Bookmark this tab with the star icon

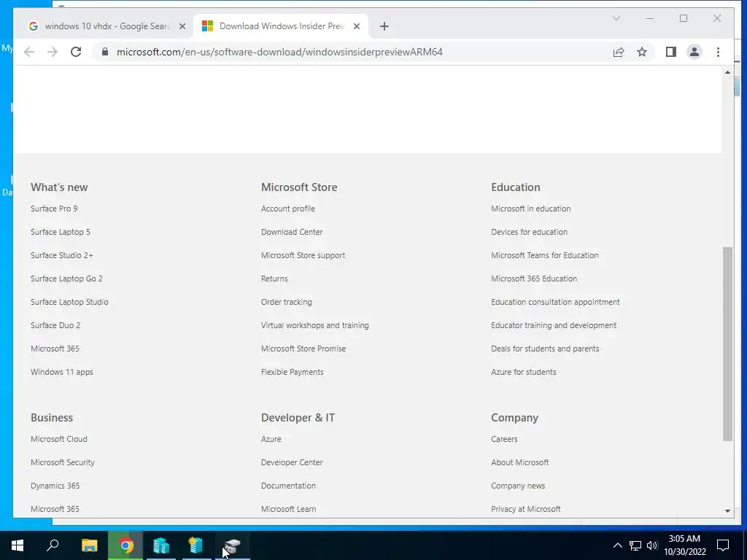[x=642, y=52]
